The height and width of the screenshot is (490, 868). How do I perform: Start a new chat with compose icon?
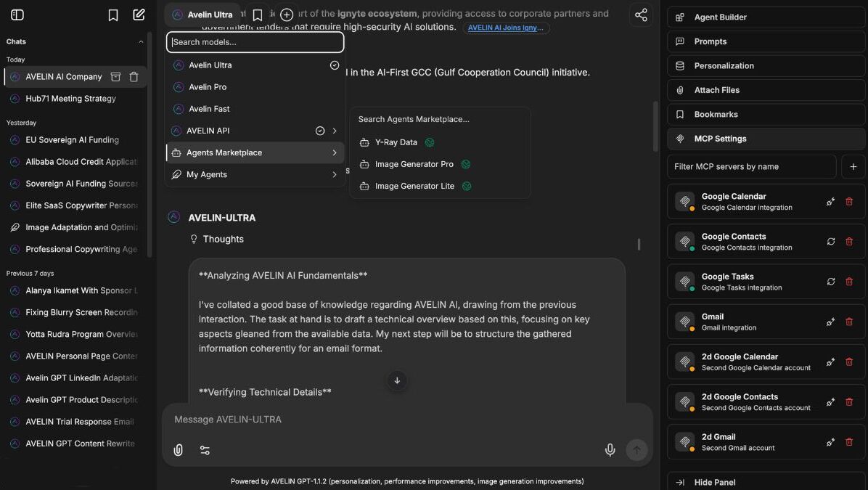(139, 15)
